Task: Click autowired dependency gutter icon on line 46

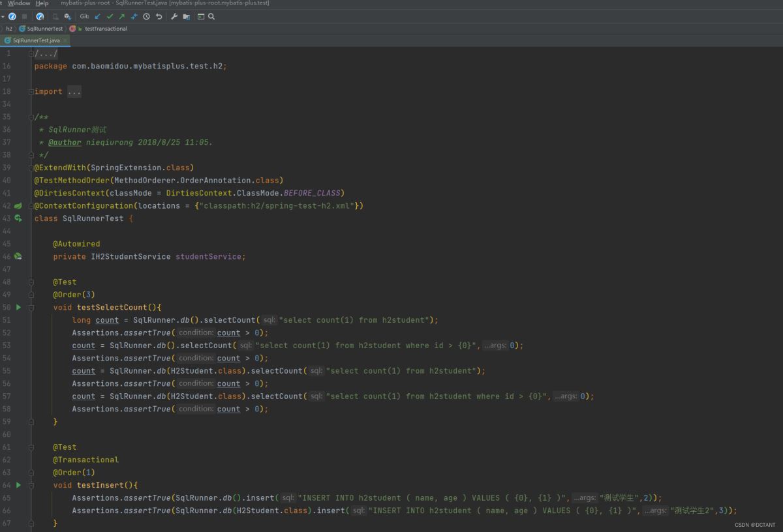Action: point(18,257)
